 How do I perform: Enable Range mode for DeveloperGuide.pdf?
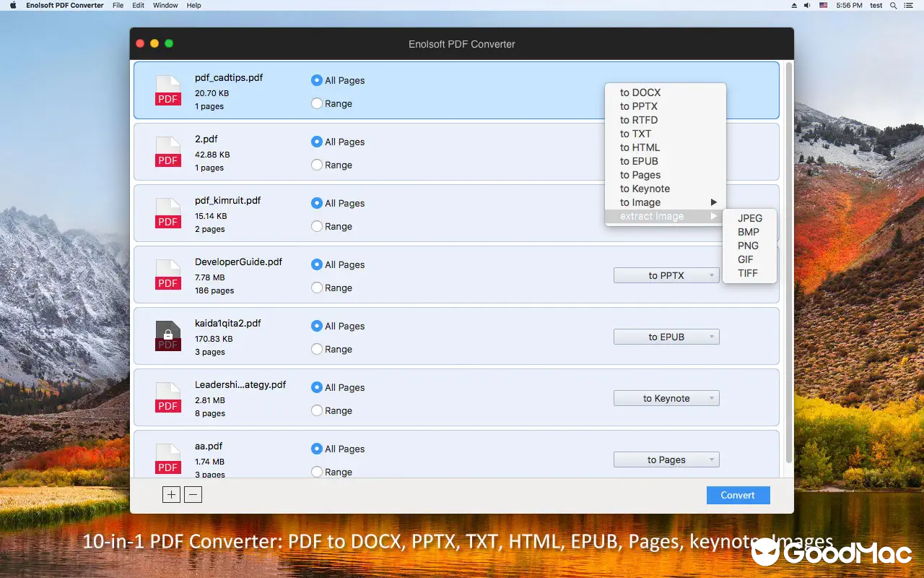[316, 288]
